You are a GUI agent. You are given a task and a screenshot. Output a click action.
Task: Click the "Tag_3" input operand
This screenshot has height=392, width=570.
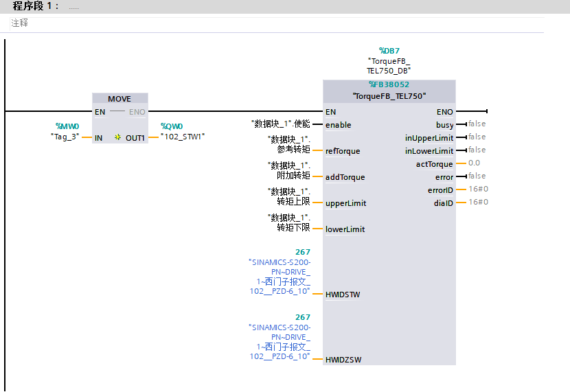(x=65, y=137)
